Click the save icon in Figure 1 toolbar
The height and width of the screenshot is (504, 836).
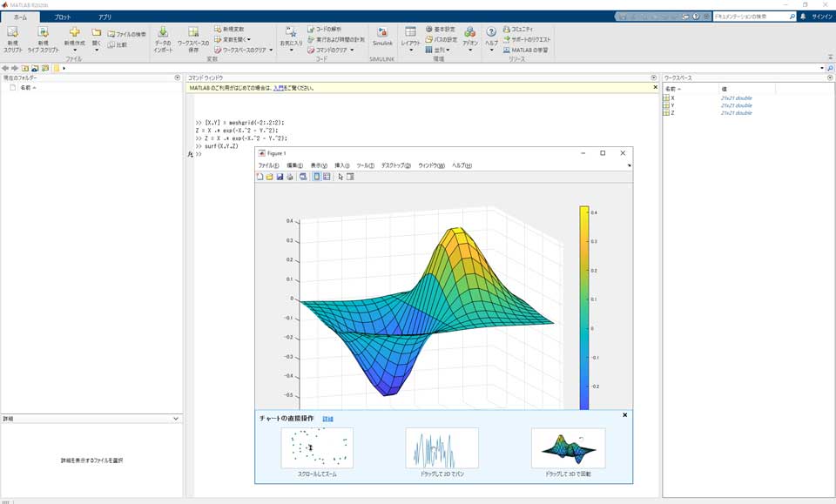click(x=280, y=177)
